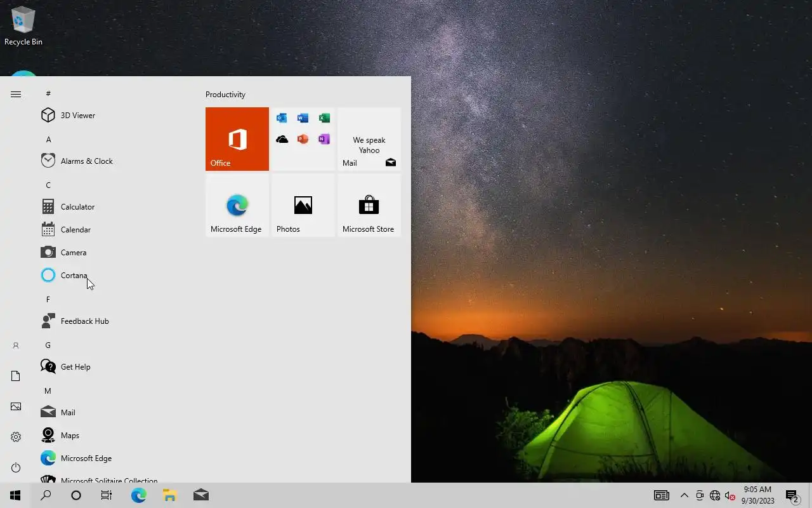Viewport: 812px width, 508px height.
Task: Open Word icon in Office folder tile
Action: tap(303, 118)
